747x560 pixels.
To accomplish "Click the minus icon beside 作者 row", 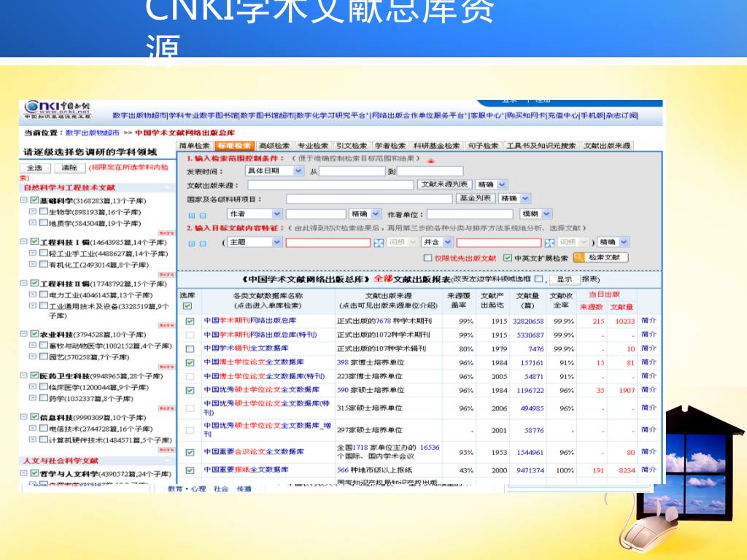I will (x=203, y=216).
